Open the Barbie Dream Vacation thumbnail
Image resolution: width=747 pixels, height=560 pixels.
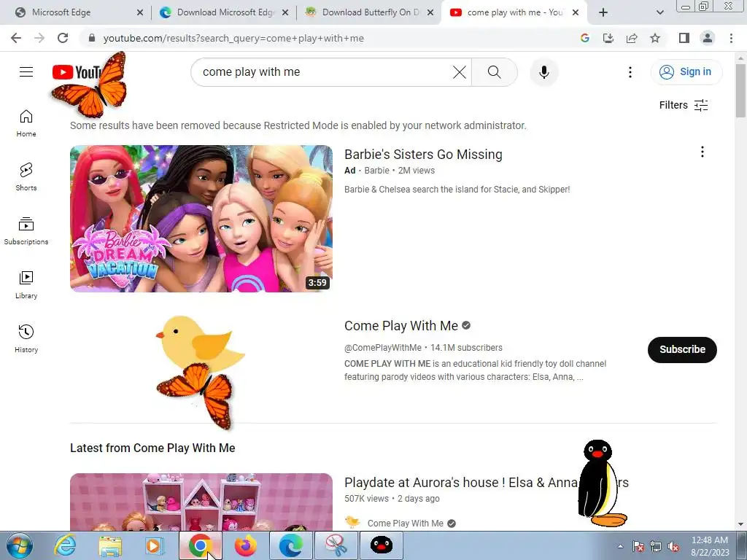tap(201, 219)
